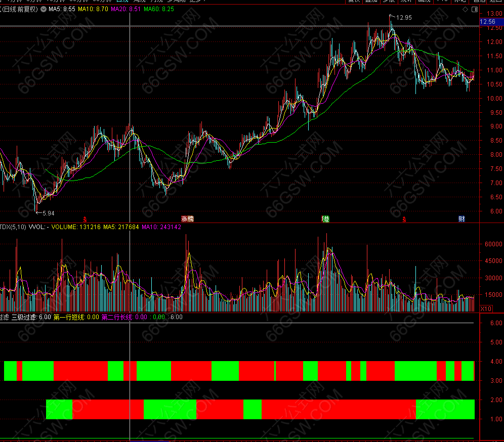Toggle the side panel icon beside the diamond
Viewport: 504px width, 442px height.
point(475,9)
